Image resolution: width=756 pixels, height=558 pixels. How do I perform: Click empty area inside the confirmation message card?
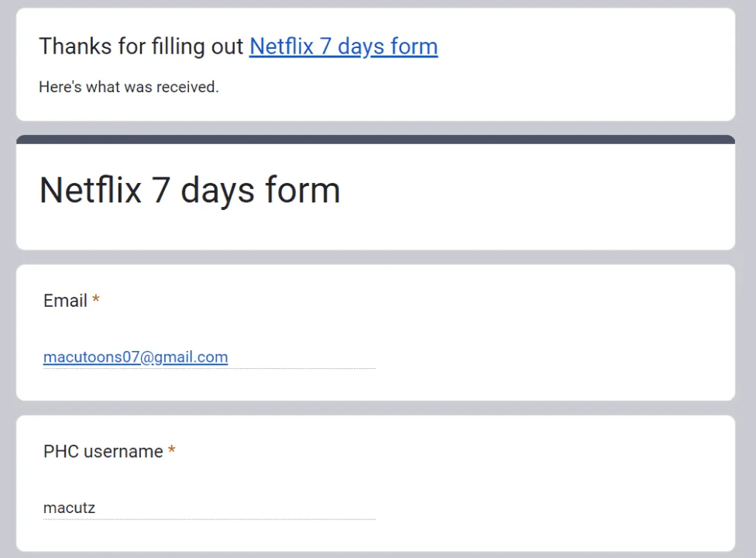click(x=579, y=72)
